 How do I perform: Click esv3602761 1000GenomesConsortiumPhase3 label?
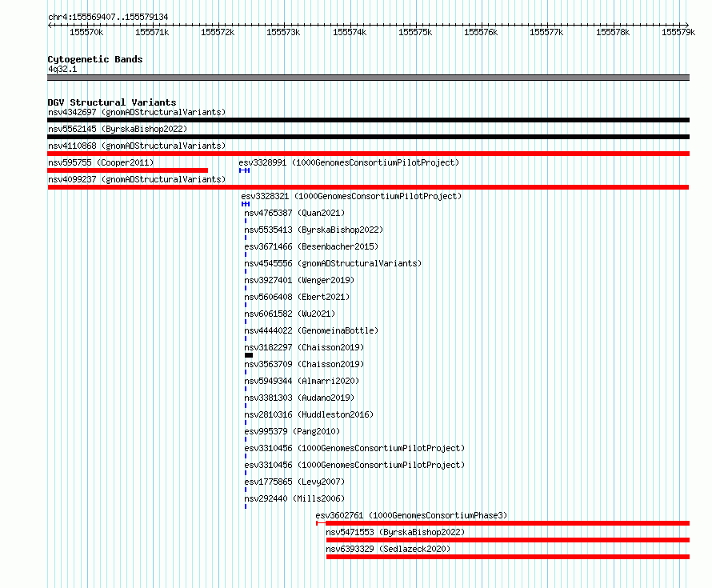tap(411, 515)
